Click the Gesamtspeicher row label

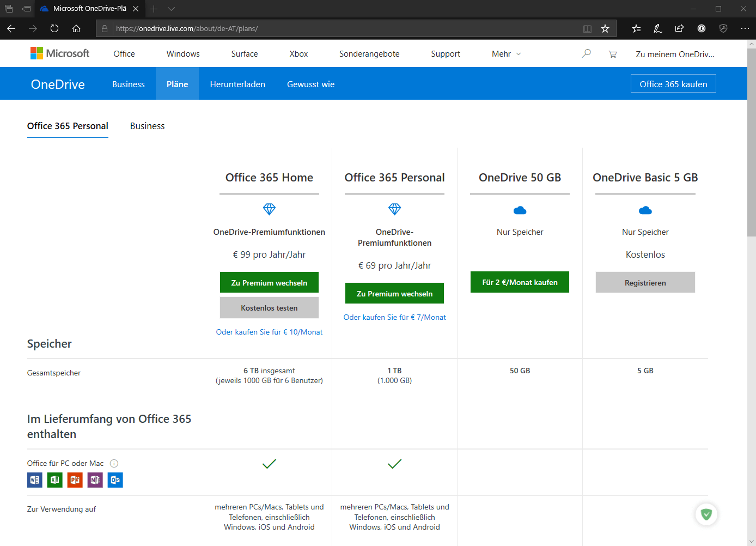54,373
